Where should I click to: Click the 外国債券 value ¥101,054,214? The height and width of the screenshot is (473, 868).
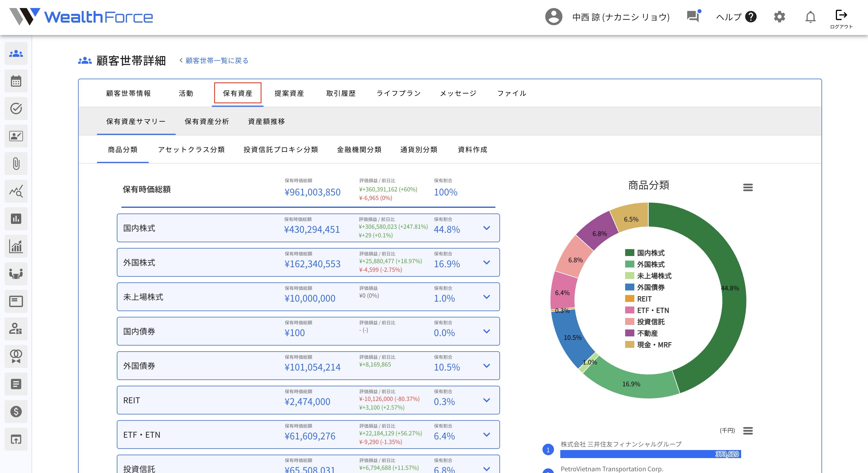point(312,367)
